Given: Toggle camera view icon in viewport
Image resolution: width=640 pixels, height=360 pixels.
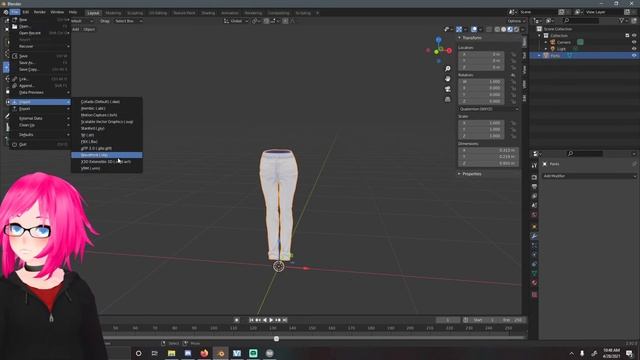Looking at the screenshot, I should (448, 89).
